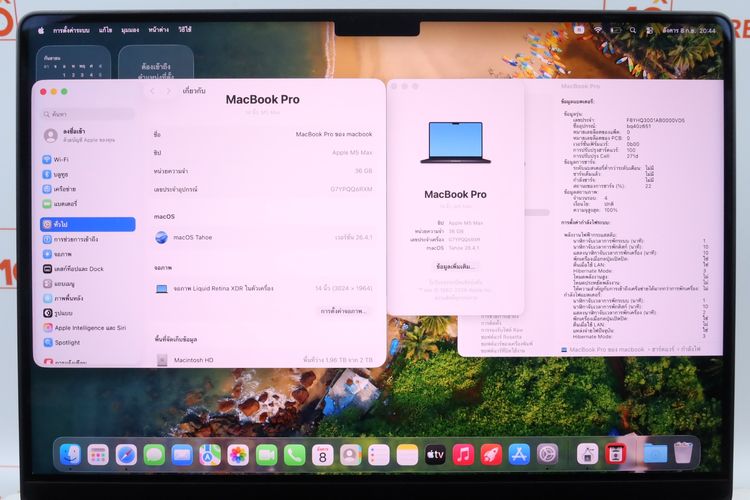Open รูปแบบ (Appearance) in the sidebar
Screen dimensions: 750x500
coord(88,313)
